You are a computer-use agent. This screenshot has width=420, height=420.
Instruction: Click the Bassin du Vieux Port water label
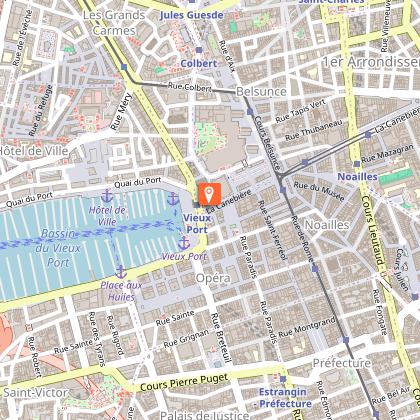tap(58, 248)
